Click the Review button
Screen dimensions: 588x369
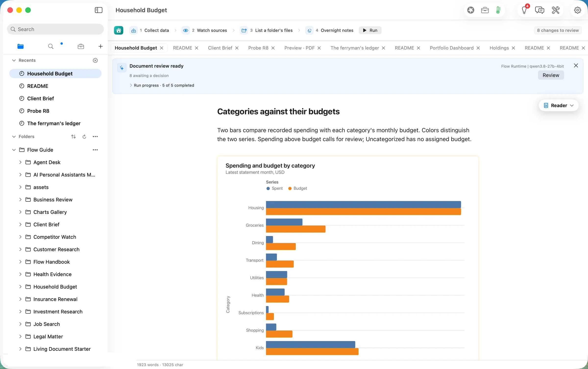click(551, 75)
